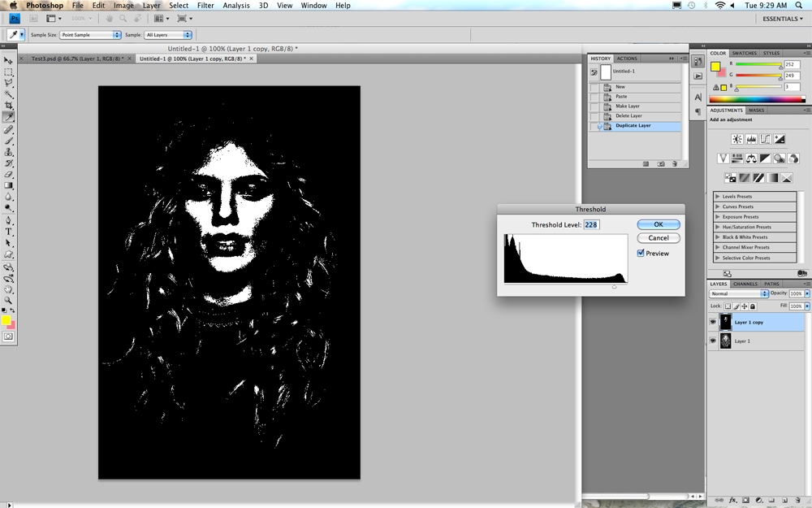The height and width of the screenshot is (508, 812).
Task: Select the Pen tool
Action: [x=8, y=221]
